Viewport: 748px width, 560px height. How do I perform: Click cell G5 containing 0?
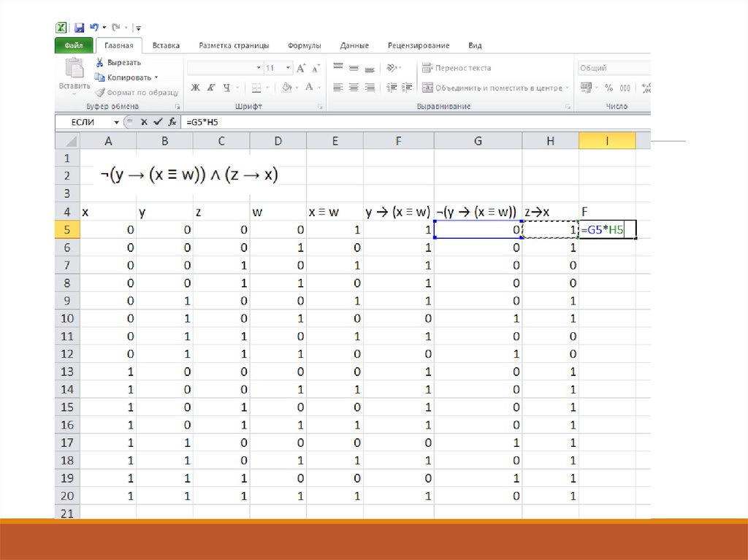(x=478, y=229)
